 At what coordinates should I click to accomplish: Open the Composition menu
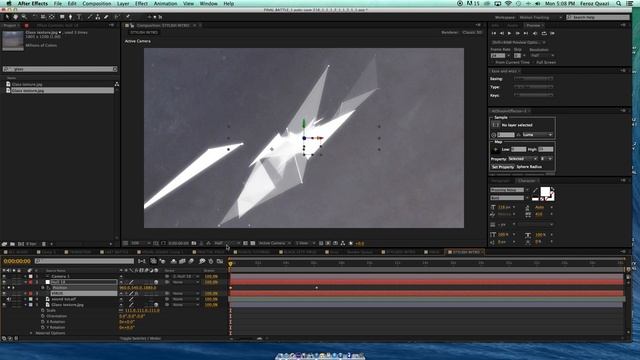pos(96,4)
